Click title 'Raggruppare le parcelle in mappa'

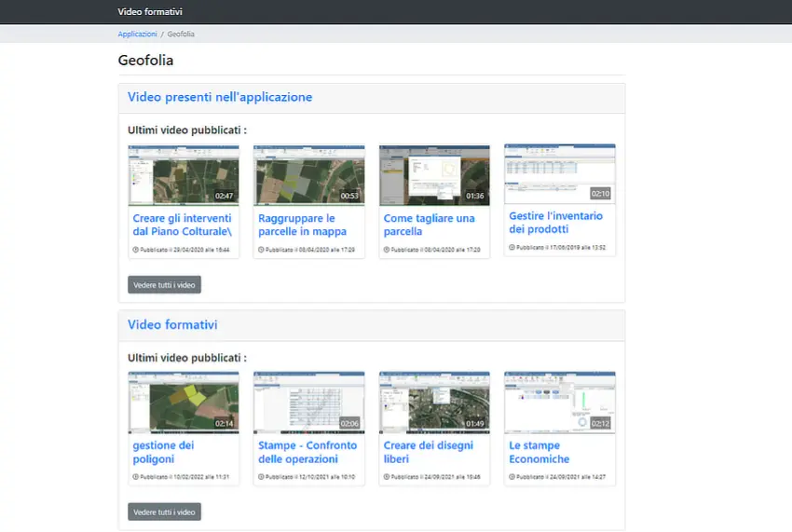(x=302, y=225)
